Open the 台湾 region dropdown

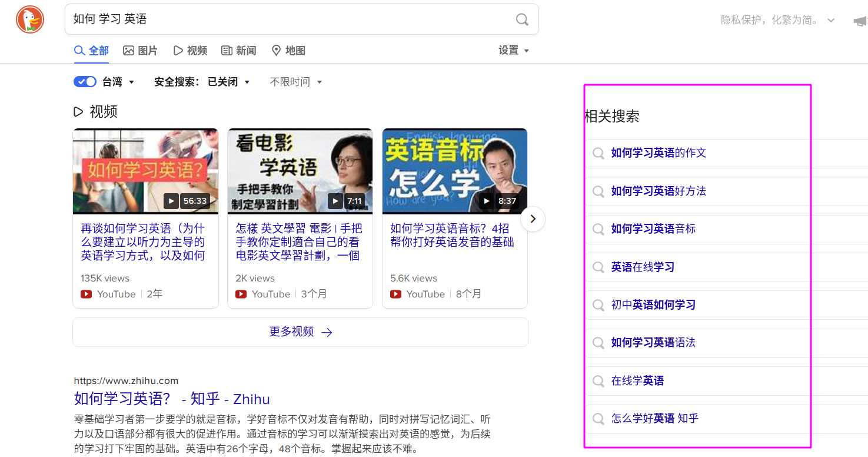(118, 82)
